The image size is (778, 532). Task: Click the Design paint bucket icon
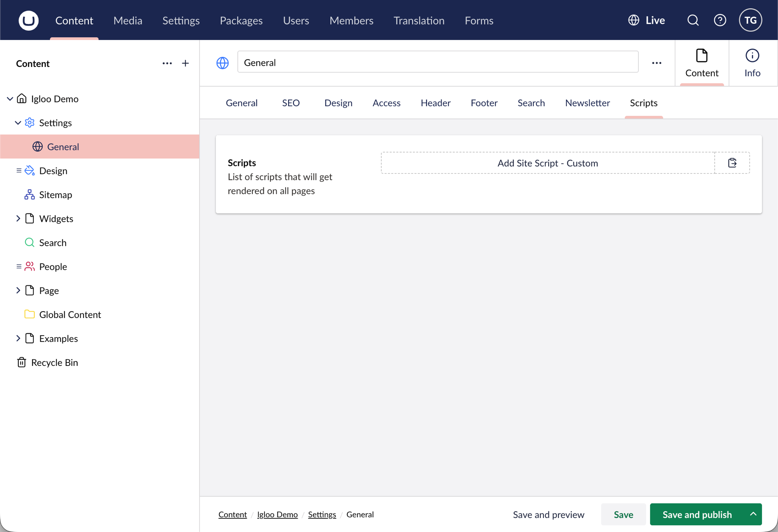(30, 170)
